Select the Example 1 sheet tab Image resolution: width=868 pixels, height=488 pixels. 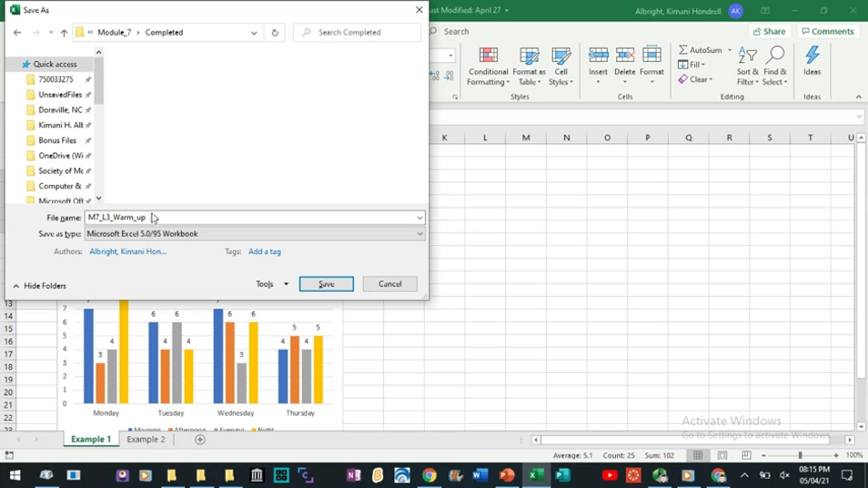click(x=91, y=439)
